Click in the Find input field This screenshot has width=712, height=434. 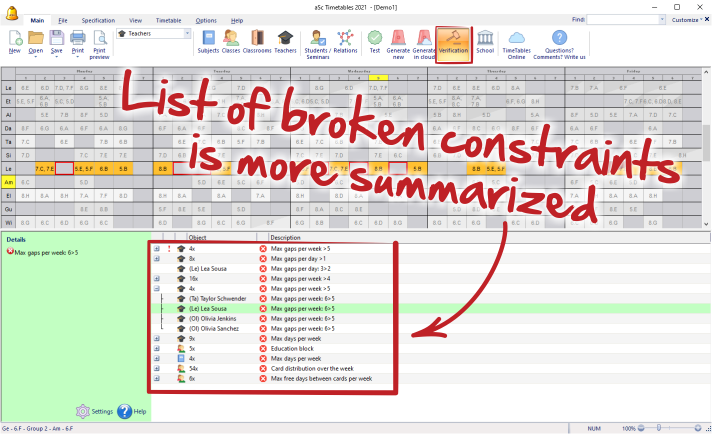point(623,20)
